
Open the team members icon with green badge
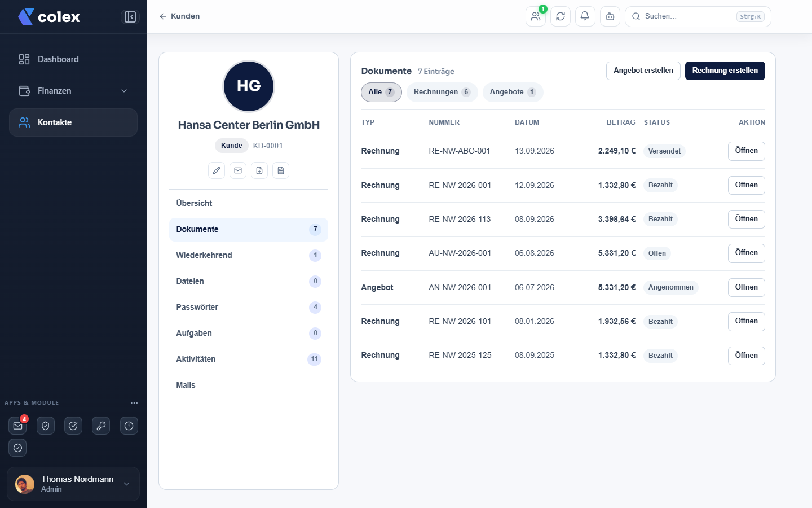[536, 16]
